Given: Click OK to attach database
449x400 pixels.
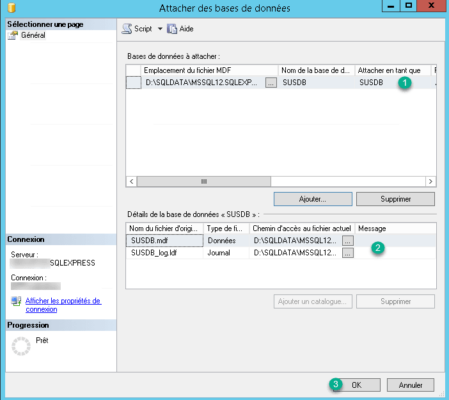Looking at the screenshot, I should [356, 385].
